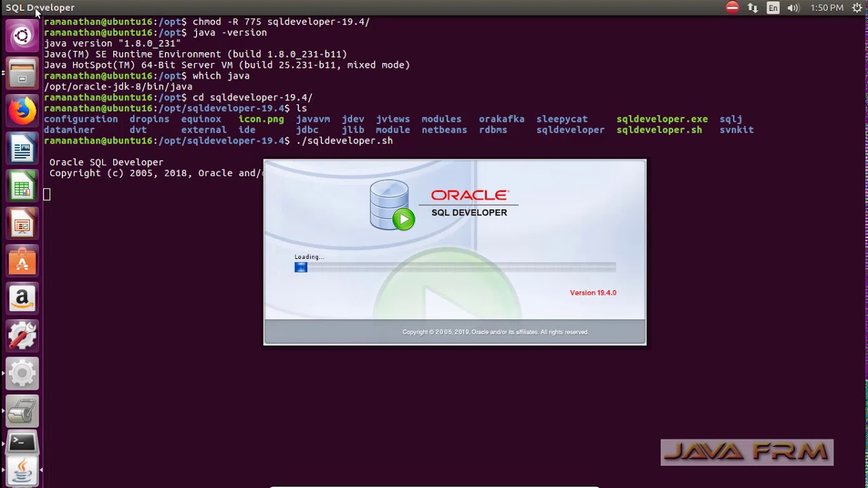Open System Settings gear in the launcher
Image resolution: width=868 pixels, height=488 pixels.
22,372
